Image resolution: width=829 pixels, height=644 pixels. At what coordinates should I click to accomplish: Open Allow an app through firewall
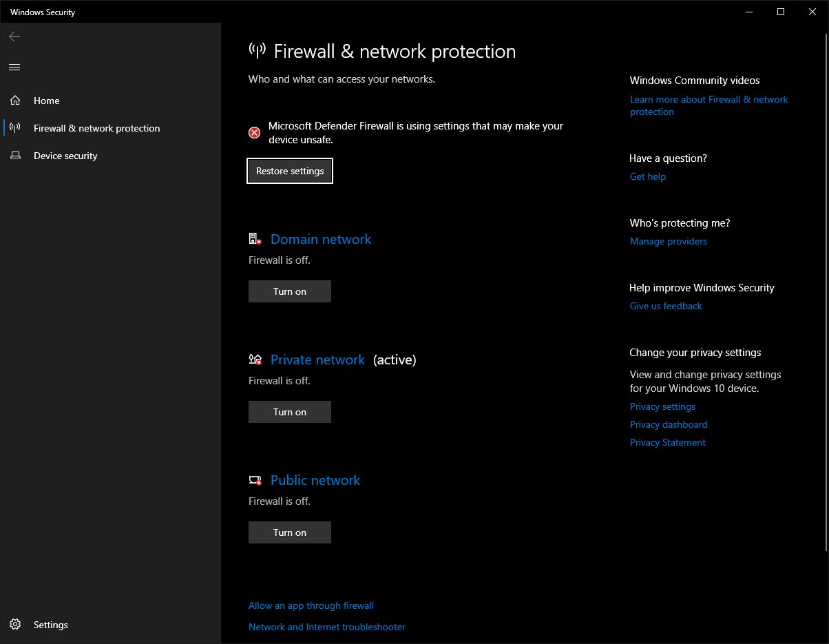[311, 605]
